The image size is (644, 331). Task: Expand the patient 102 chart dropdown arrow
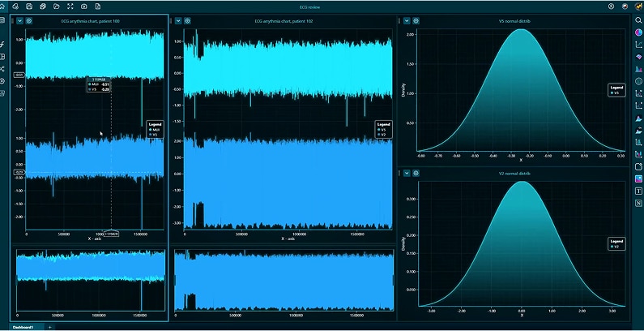point(177,20)
